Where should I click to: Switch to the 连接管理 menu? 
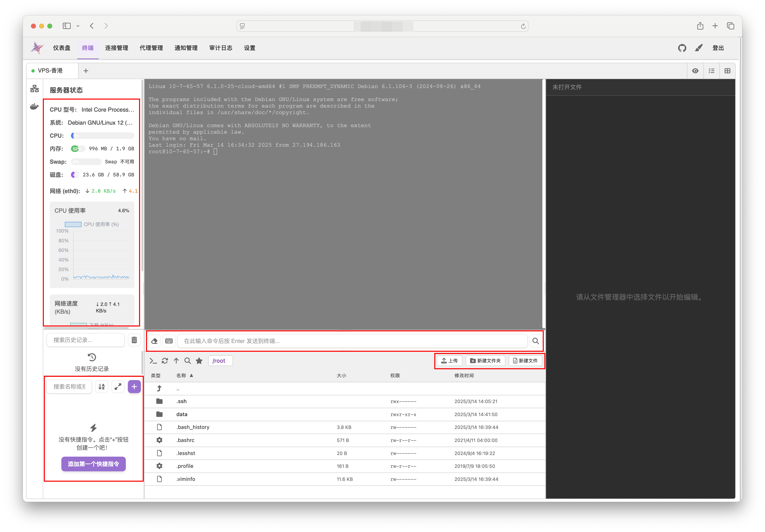click(116, 48)
